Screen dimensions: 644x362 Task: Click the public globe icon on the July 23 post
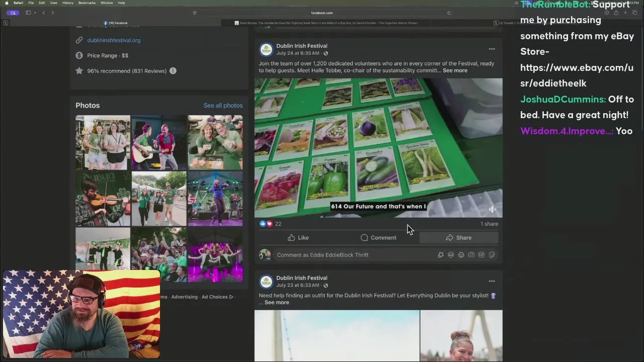click(x=326, y=285)
